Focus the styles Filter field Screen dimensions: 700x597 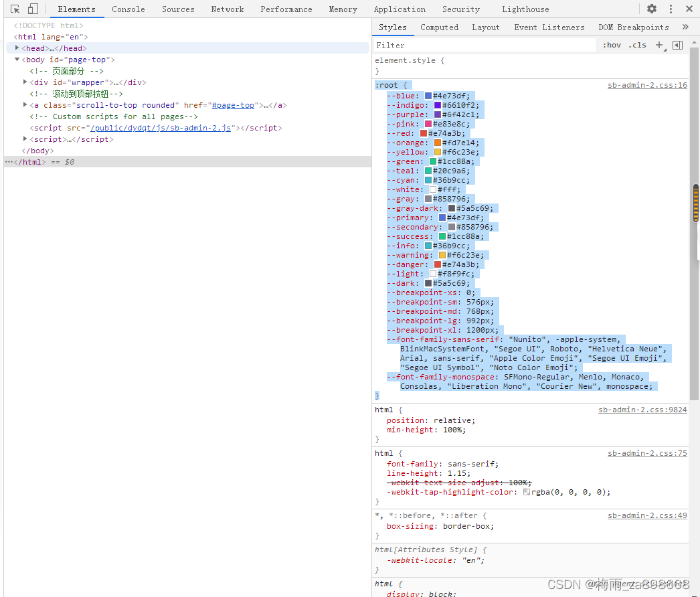click(485, 45)
